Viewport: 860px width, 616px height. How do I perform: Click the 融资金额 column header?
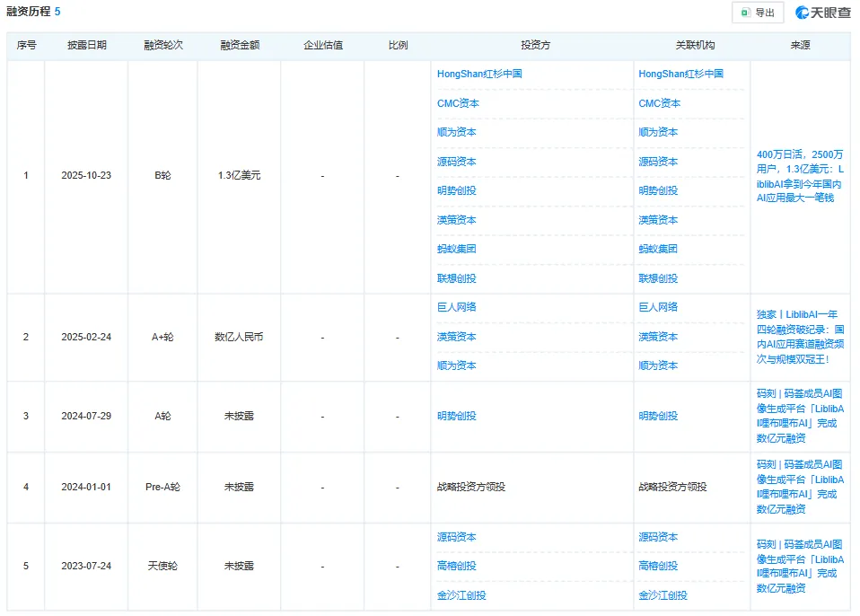pos(240,46)
